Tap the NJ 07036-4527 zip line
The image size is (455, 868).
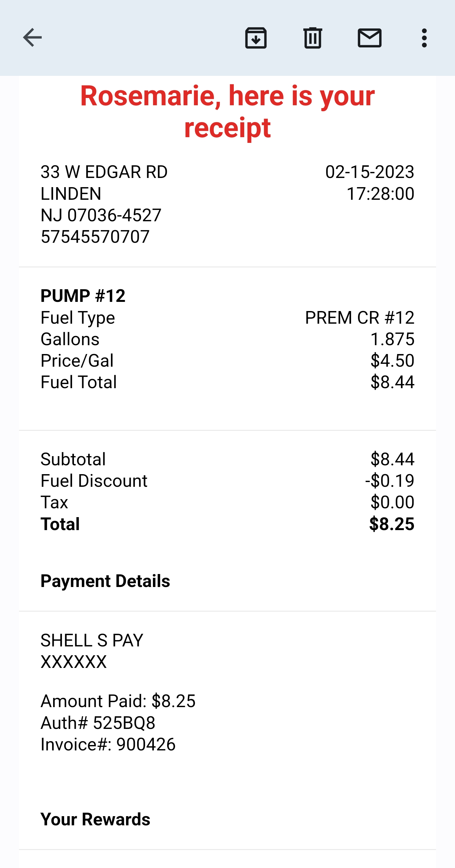101,215
